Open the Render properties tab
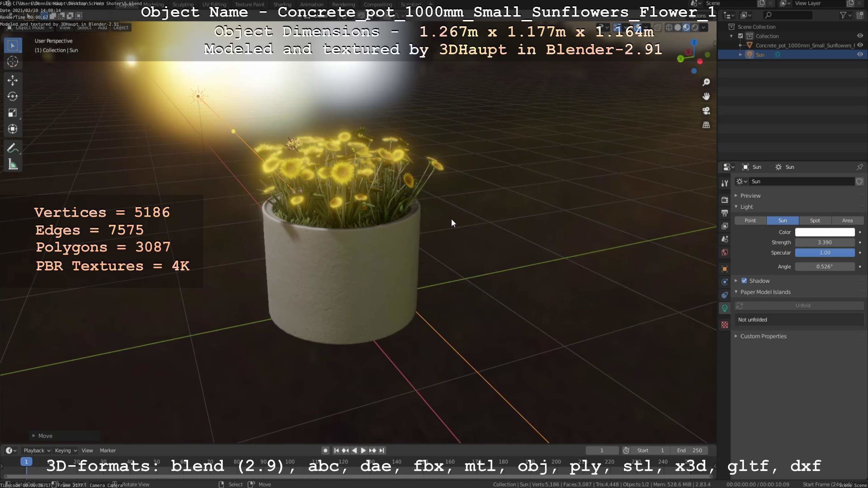 coord(724,200)
